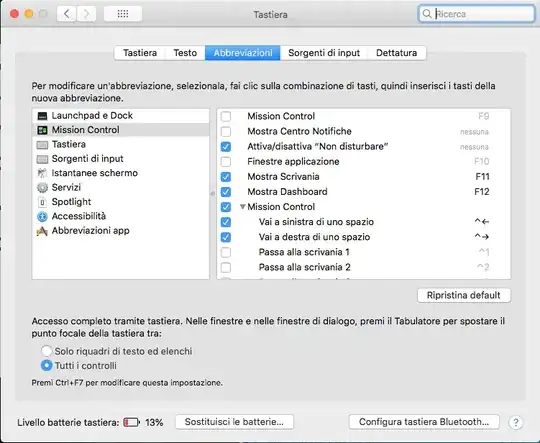The image size is (540, 443).
Task: Enable the Mission Control F9 shortcut checkbox
Action: (x=226, y=116)
